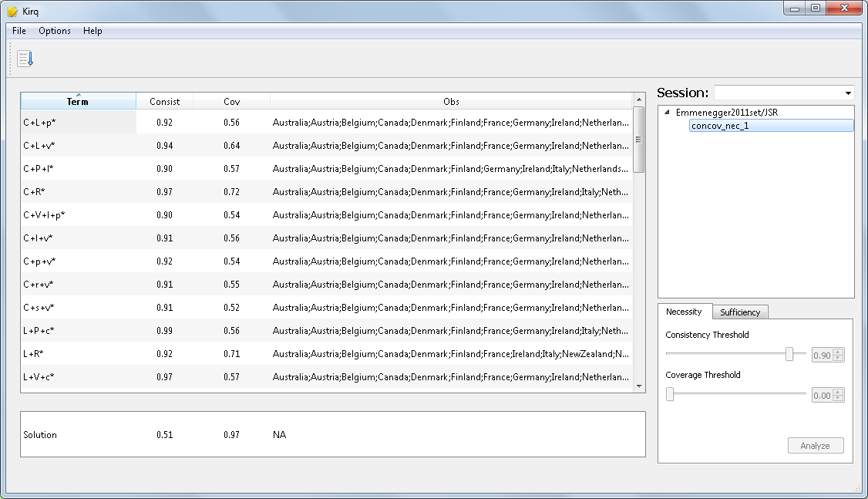868x499 pixels.
Task: Open the Help menu
Action: [x=93, y=31]
